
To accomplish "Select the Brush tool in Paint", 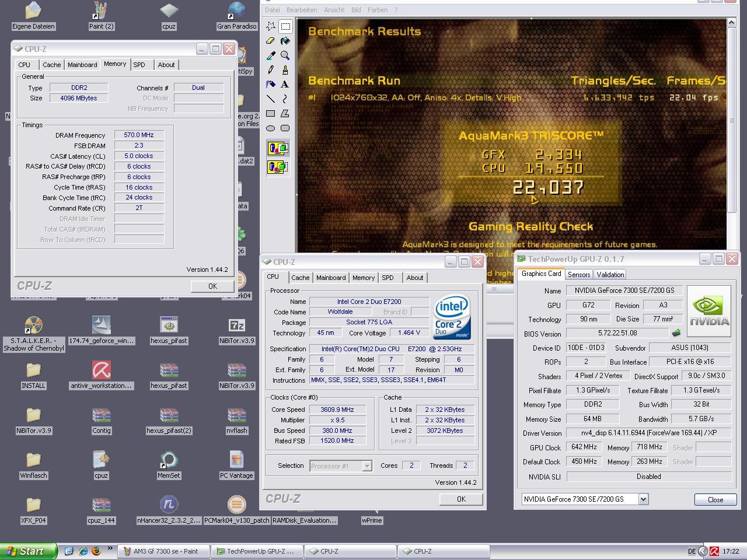I will click(285, 70).
